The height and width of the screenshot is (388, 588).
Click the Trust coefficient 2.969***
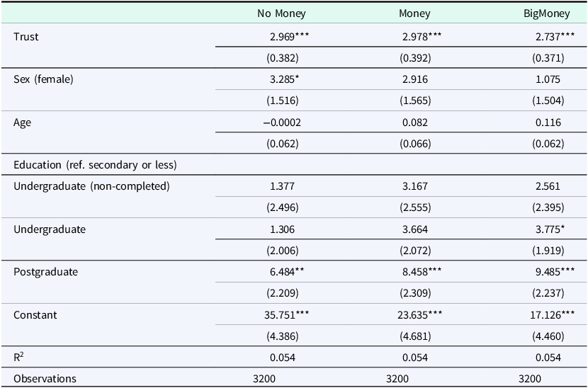pos(287,37)
